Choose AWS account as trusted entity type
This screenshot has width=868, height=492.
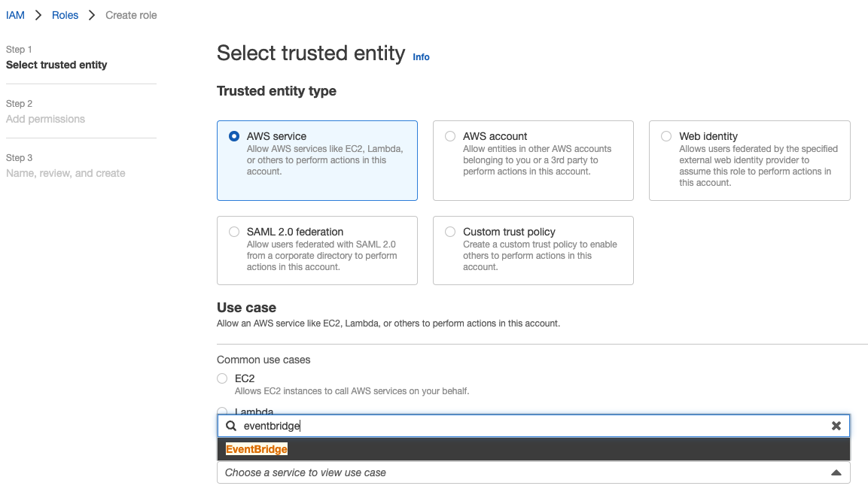(449, 136)
